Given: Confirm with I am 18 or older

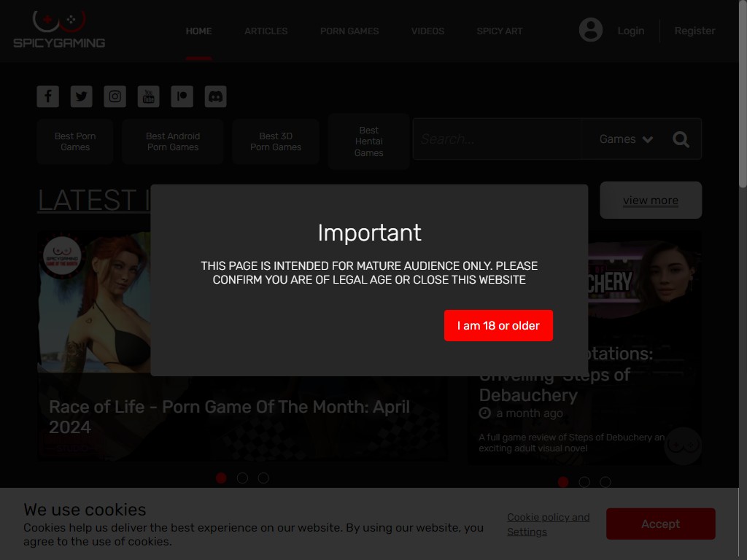Looking at the screenshot, I should [x=498, y=325].
